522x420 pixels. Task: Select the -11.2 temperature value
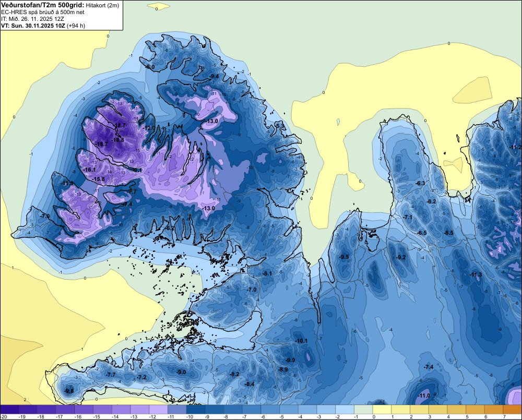516,147
